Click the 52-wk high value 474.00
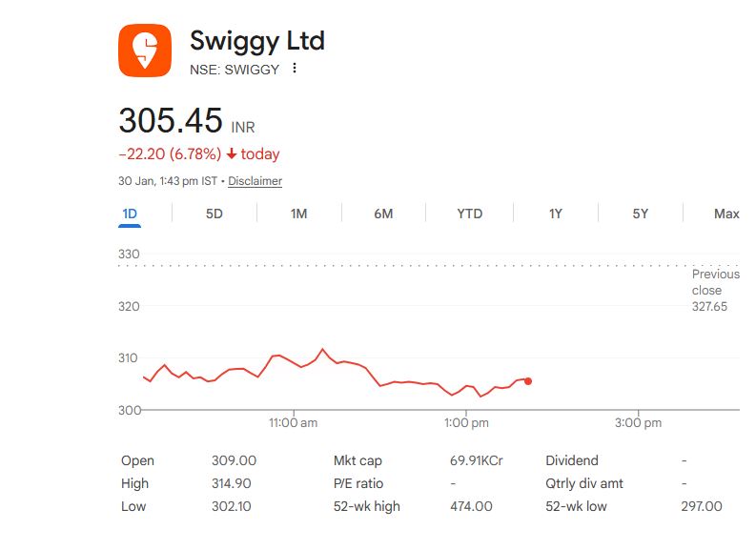The image size is (756, 550). [471, 506]
